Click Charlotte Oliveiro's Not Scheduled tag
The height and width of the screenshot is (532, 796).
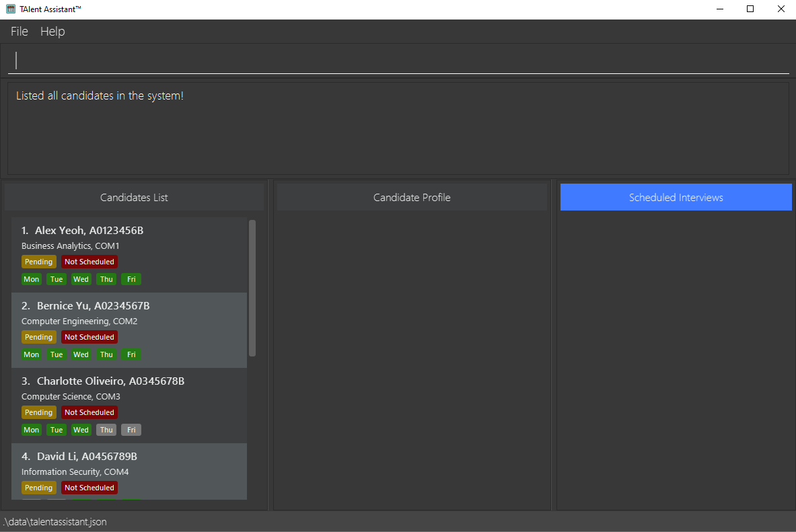tap(89, 412)
